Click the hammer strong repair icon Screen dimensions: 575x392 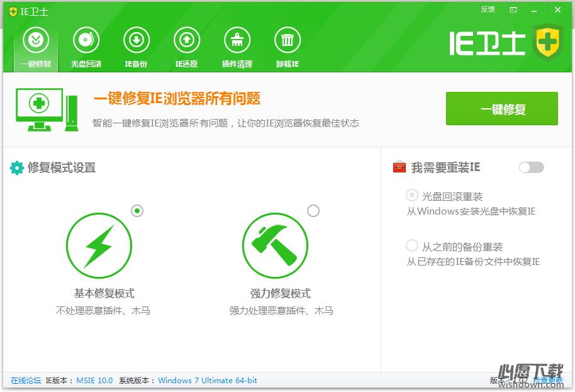tap(275, 245)
